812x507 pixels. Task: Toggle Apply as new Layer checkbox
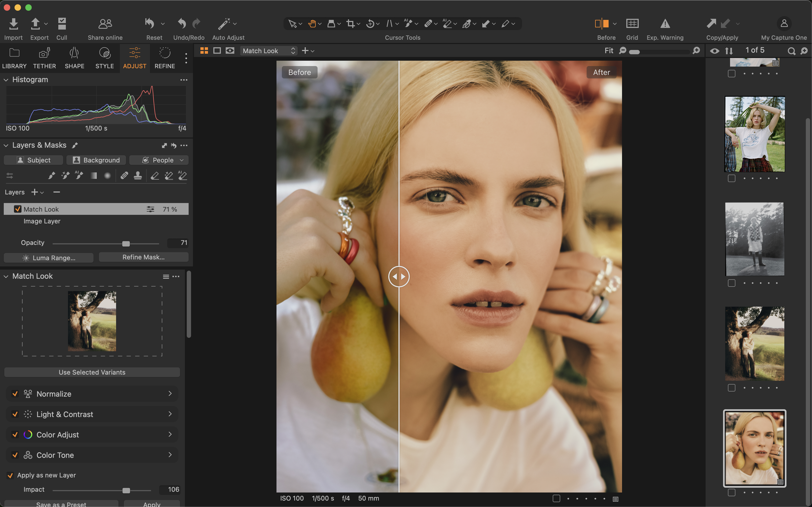(x=10, y=475)
